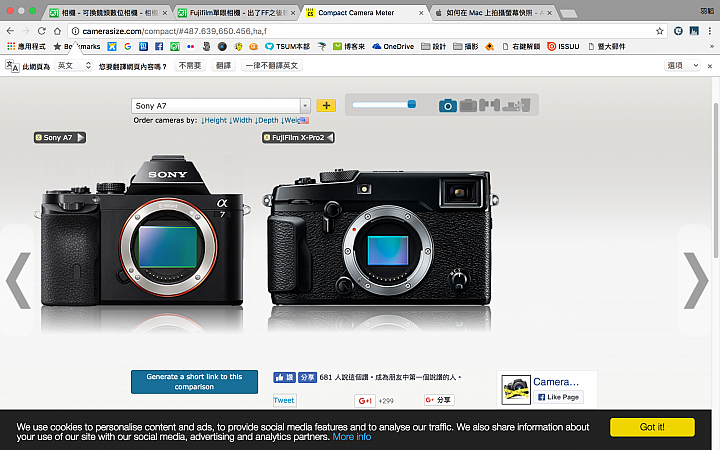Click the arrow on the Sony A7 label
Viewport: 720px width, 450px height.
click(x=81, y=137)
